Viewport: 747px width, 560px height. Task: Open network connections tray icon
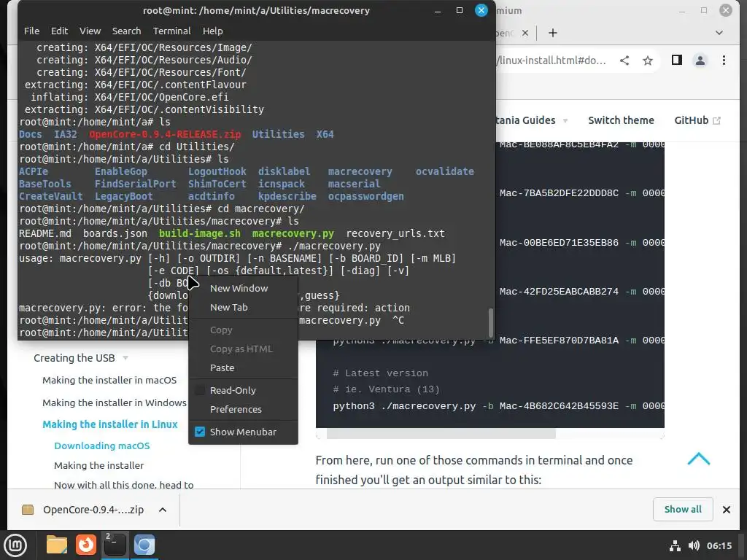pos(675,545)
